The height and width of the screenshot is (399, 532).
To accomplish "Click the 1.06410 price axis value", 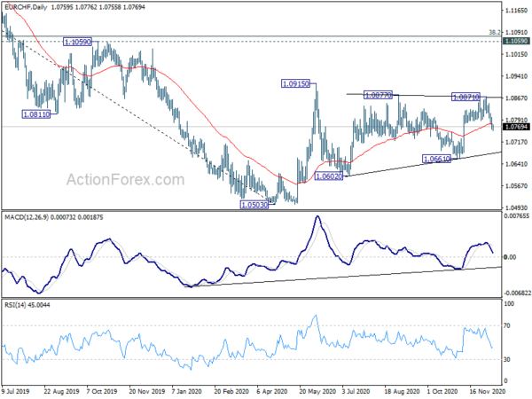I will (x=516, y=164).
